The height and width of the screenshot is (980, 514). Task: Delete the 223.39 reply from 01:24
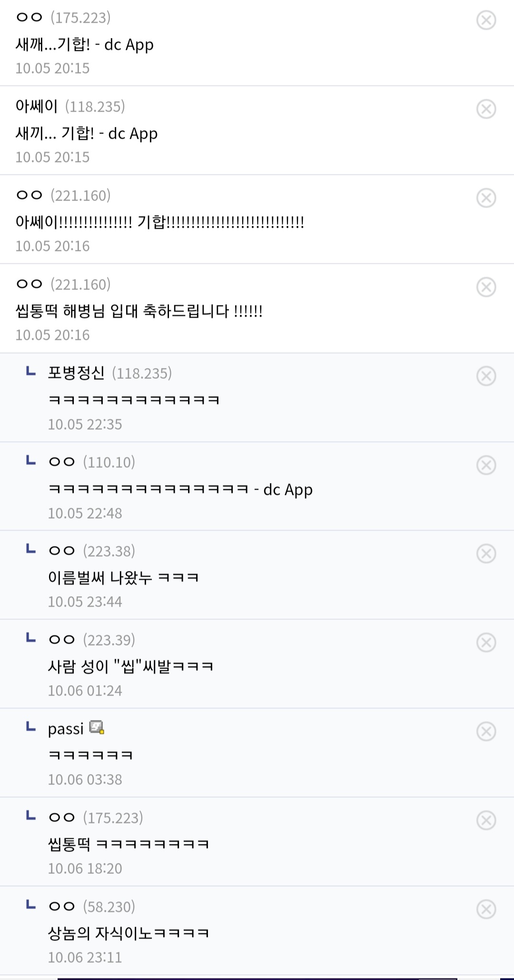click(x=486, y=642)
